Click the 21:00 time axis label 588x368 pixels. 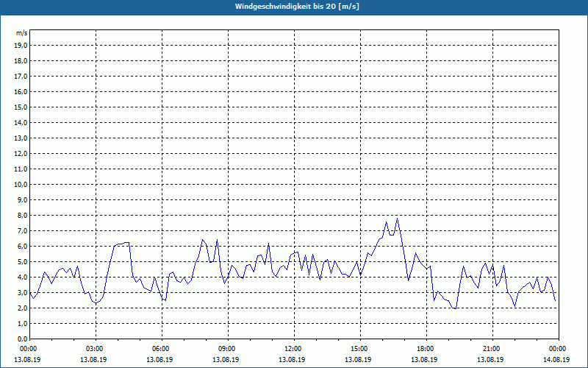pyautogui.click(x=492, y=349)
